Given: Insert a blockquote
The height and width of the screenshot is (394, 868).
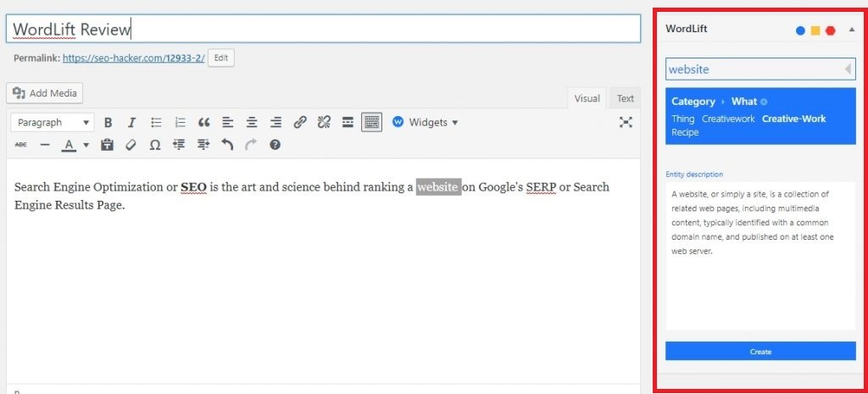Looking at the screenshot, I should (203, 122).
